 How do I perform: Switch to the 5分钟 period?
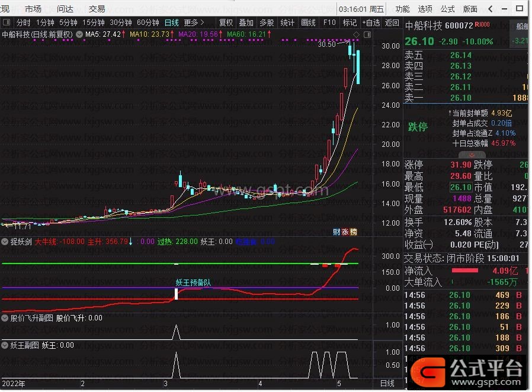(68, 23)
